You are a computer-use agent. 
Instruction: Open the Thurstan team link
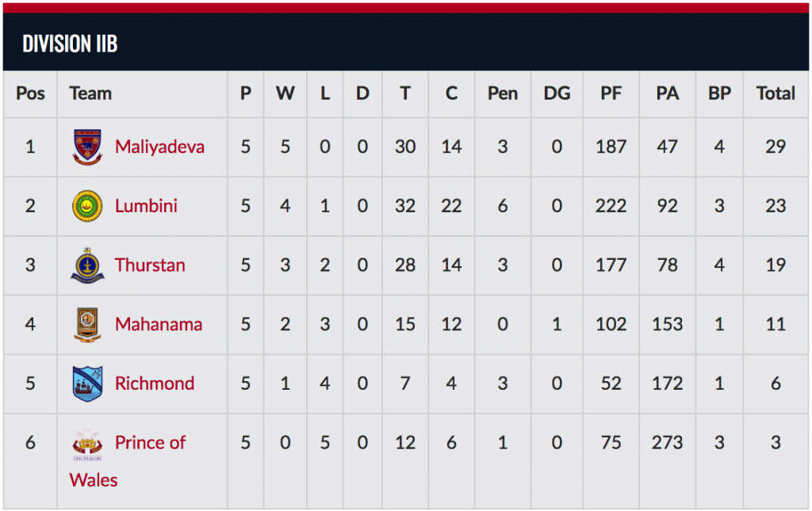pos(150,265)
